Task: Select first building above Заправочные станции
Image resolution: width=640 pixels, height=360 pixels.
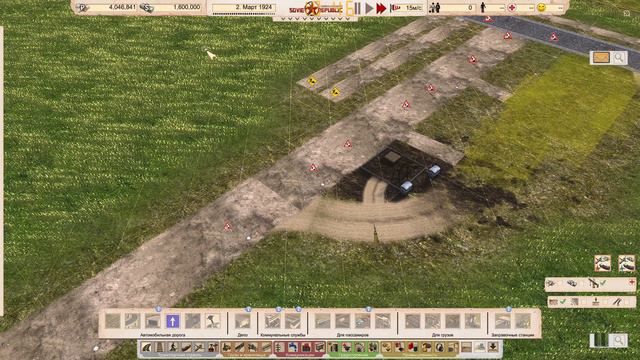Action: coord(502,321)
